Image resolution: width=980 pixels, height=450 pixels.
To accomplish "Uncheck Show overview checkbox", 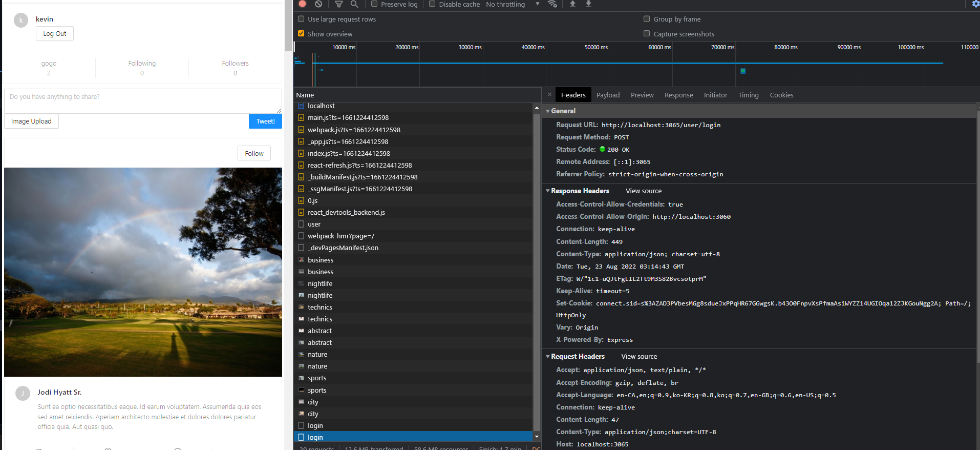I will pyautogui.click(x=301, y=34).
